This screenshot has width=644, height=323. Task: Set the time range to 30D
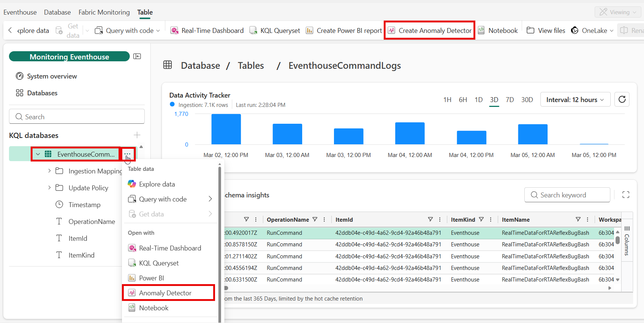[x=527, y=100]
